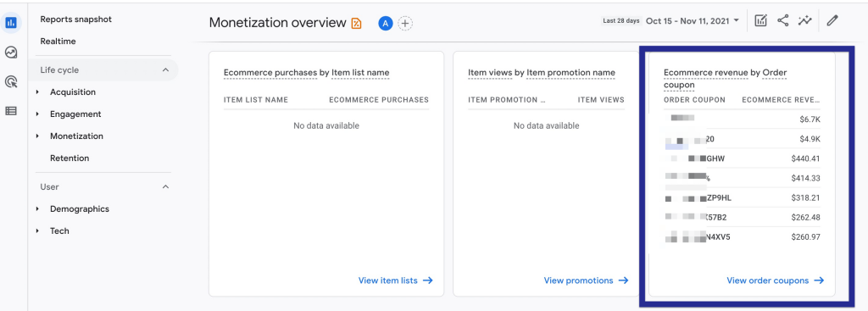
Task: Collapse the User section
Action: 165,187
